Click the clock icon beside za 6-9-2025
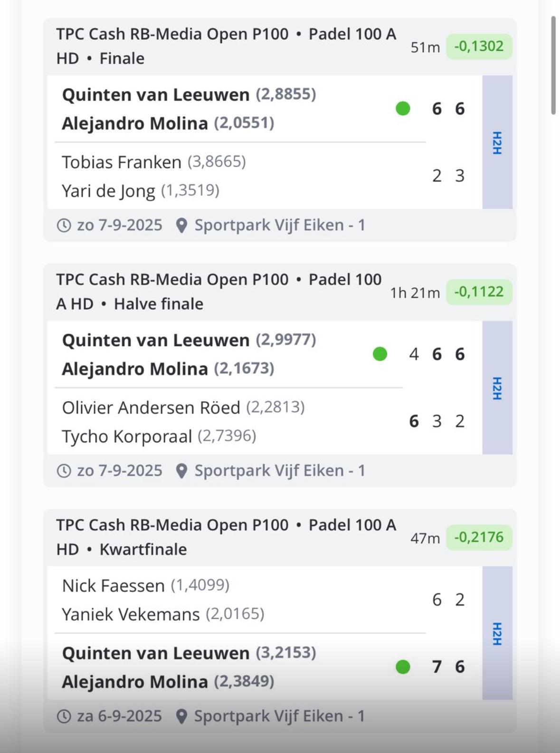The image size is (560, 753). (64, 716)
